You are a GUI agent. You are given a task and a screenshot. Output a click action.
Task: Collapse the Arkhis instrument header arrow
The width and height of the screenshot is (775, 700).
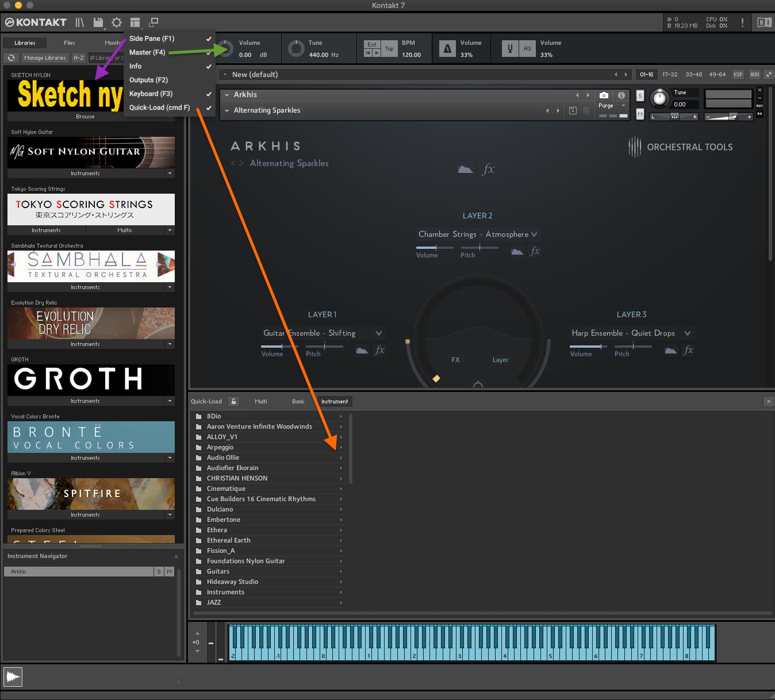(x=227, y=95)
